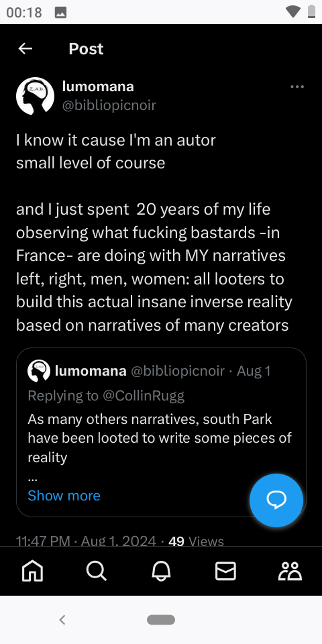
Task: Tap the 11:47 PM Aug 1, 2024 timestamp
Action: (x=87, y=541)
